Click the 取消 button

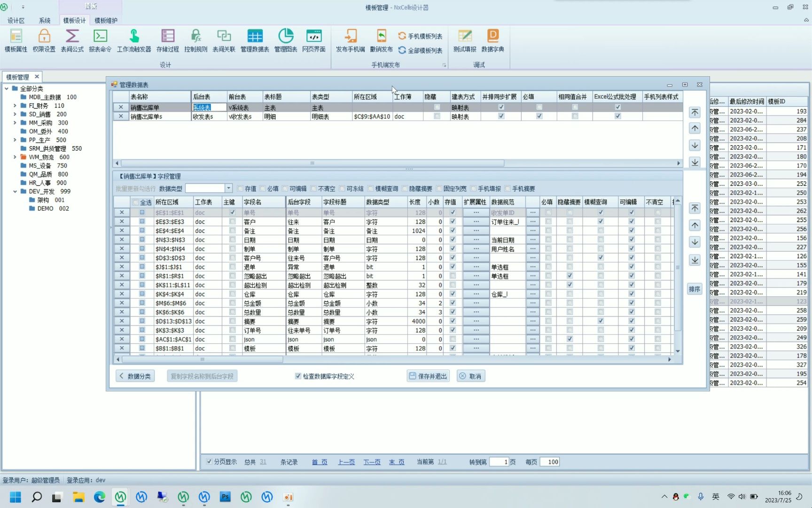(471, 376)
